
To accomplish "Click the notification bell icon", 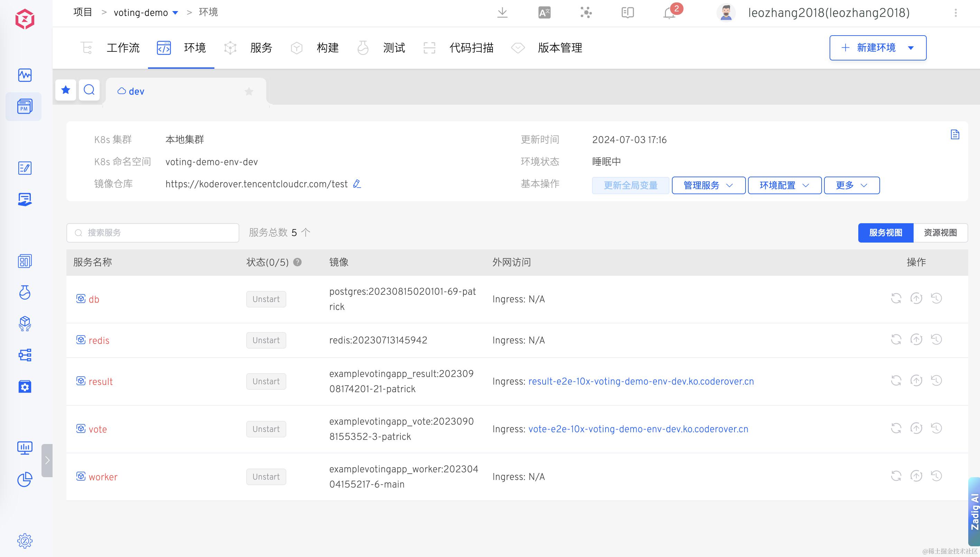I will tap(669, 13).
